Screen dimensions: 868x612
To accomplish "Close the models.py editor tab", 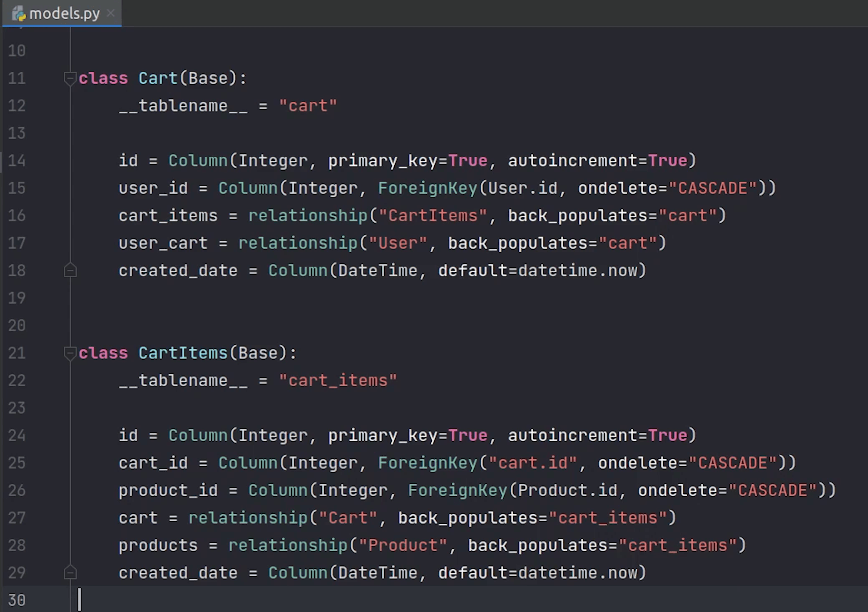I will pyautogui.click(x=111, y=13).
